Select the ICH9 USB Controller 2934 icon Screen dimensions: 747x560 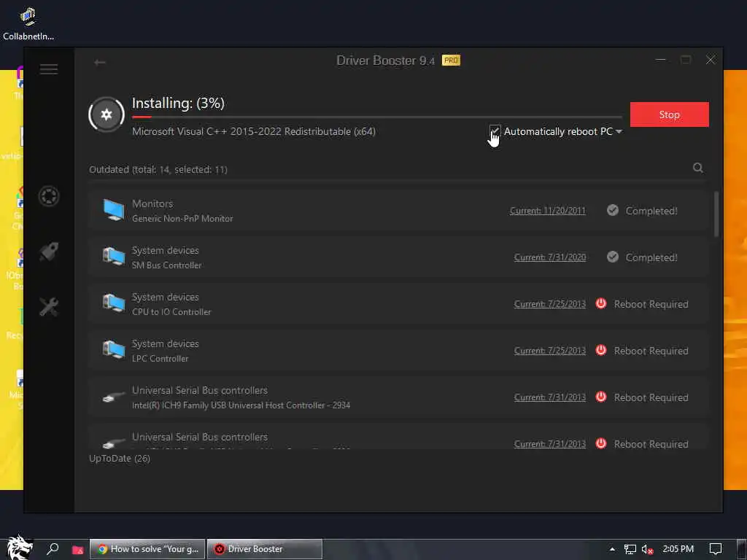click(x=114, y=397)
